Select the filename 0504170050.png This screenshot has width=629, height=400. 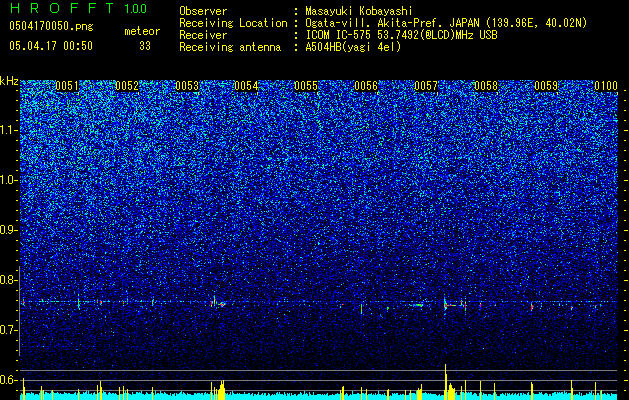(51, 26)
